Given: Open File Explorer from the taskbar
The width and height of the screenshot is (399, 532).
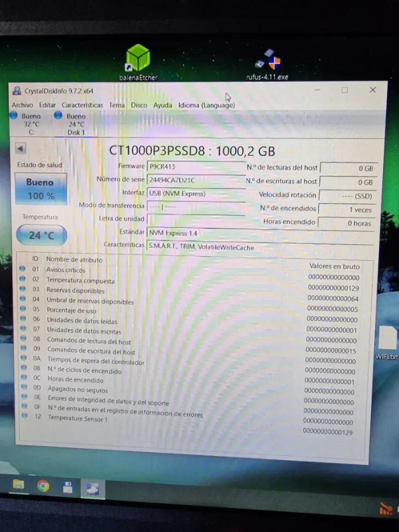Looking at the screenshot, I should (x=18, y=485).
